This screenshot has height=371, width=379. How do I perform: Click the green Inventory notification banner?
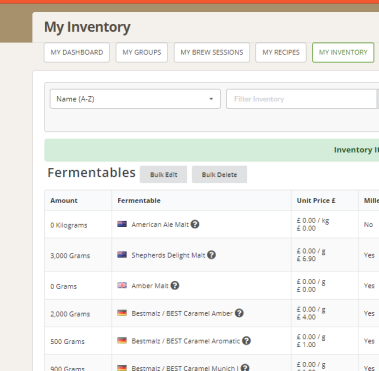tap(212, 150)
